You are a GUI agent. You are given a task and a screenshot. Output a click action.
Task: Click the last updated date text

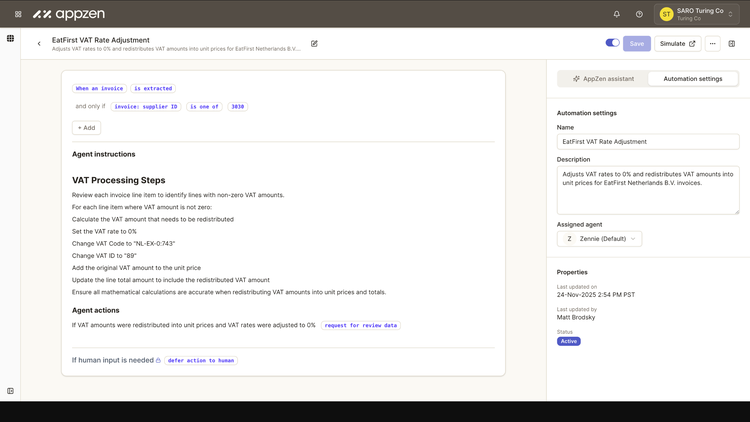click(x=596, y=295)
